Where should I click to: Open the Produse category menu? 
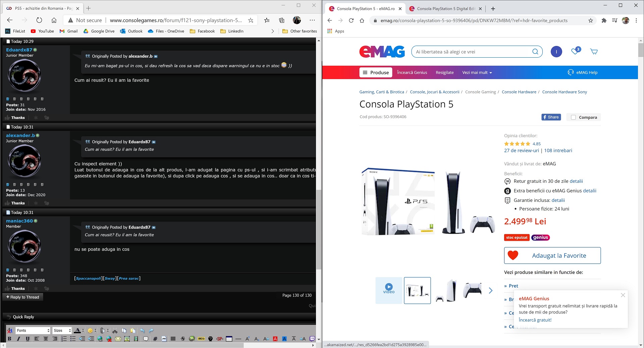coord(376,72)
